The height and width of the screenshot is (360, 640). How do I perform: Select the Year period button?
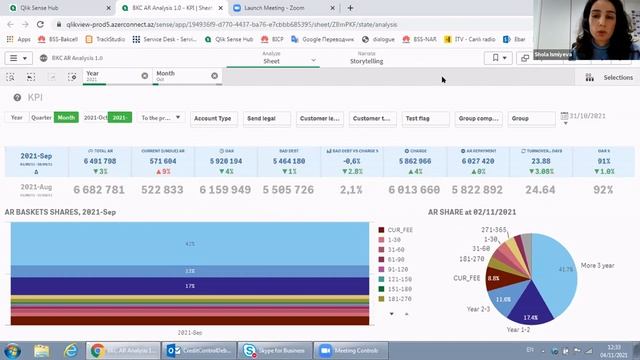click(17, 118)
